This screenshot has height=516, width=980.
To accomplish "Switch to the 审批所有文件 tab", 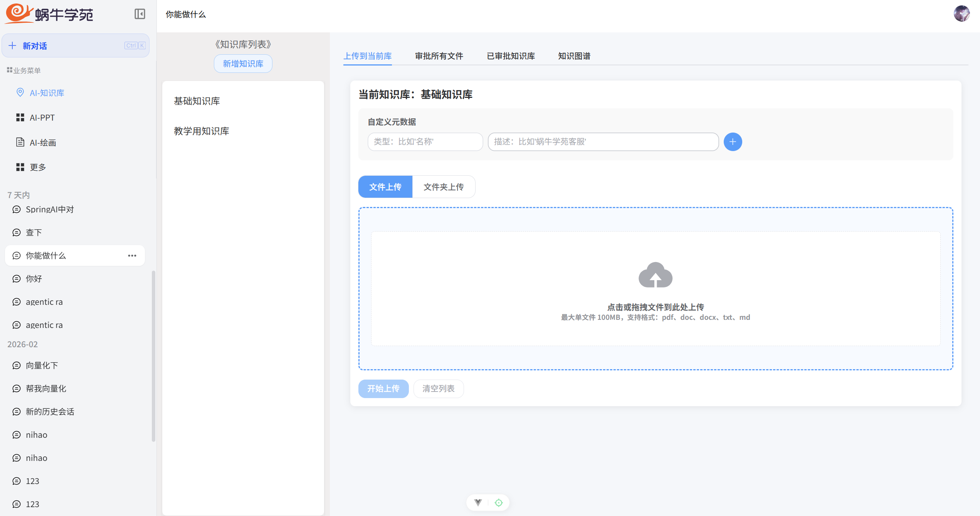I will tap(439, 56).
